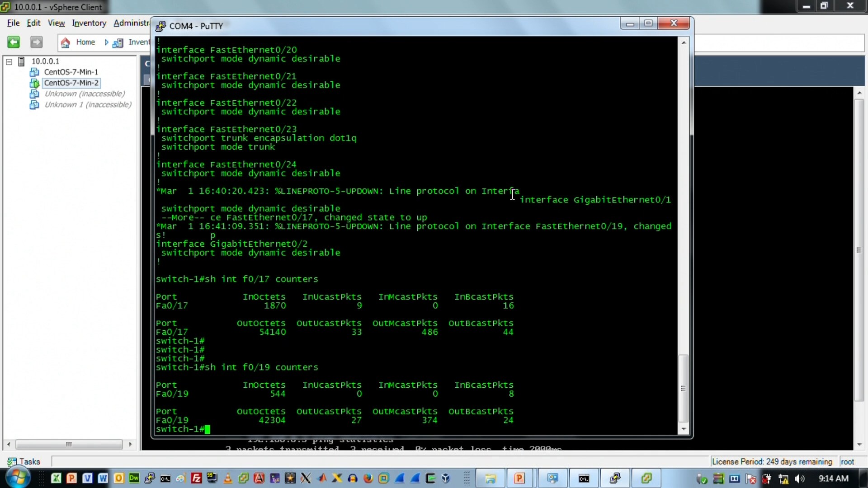
Task: Select CentOS-7-Min-1 virtual machine
Action: coord(71,72)
